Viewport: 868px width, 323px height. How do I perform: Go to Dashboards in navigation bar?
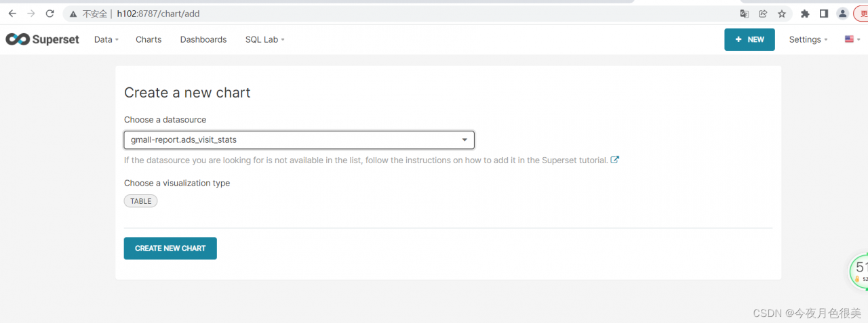[x=203, y=39]
